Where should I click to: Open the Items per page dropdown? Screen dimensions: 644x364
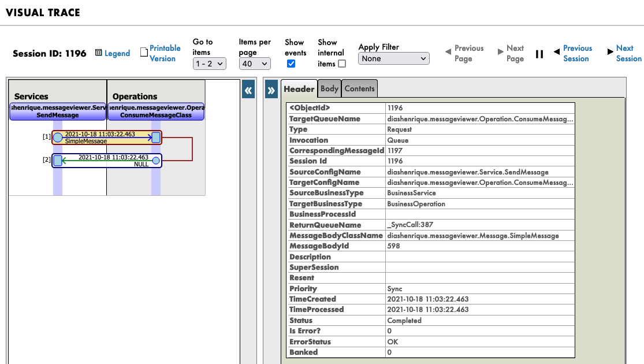coord(255,64)
